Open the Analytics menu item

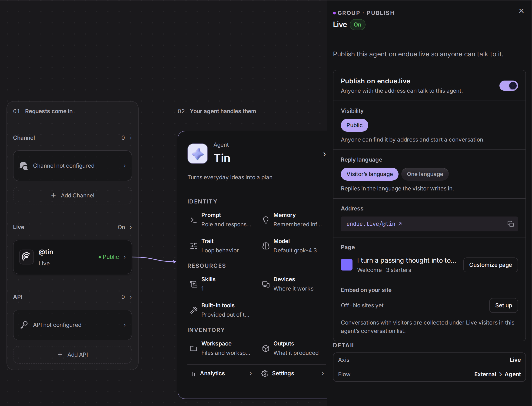tap(221, 374)
